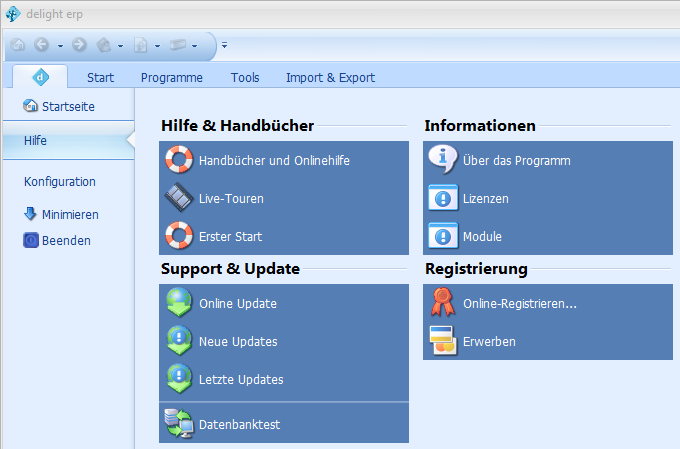This screenshot has width=680, height=449.
Task: Click the red ribbon badge Online-Registrieren icon
Action: pos(443,302)
